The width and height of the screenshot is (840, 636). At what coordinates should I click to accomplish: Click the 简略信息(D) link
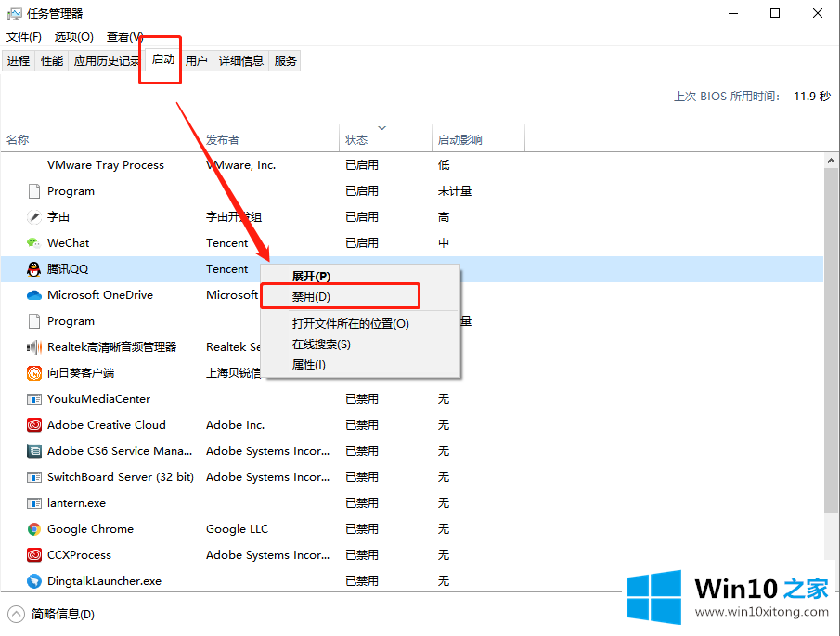[63, 614]
